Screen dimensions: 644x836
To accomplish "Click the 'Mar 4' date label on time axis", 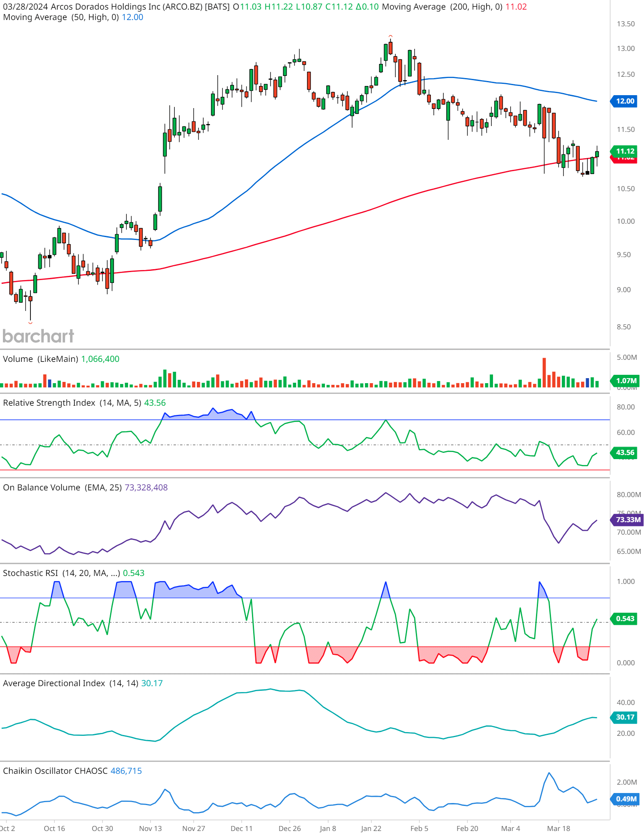I will (511, 828).
